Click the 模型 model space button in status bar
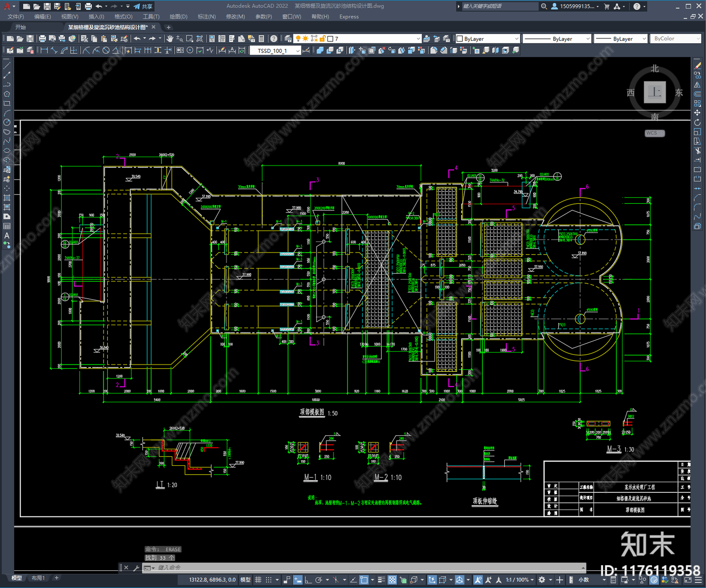 245,580
